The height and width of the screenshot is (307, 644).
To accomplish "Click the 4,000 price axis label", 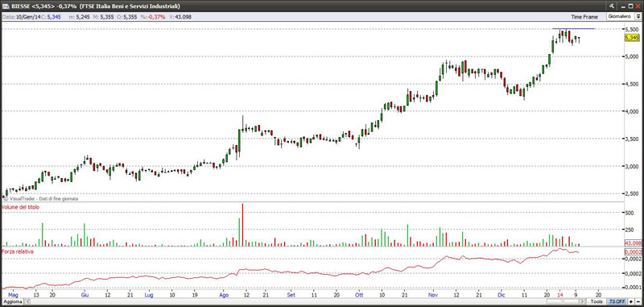I will point(631,111).
